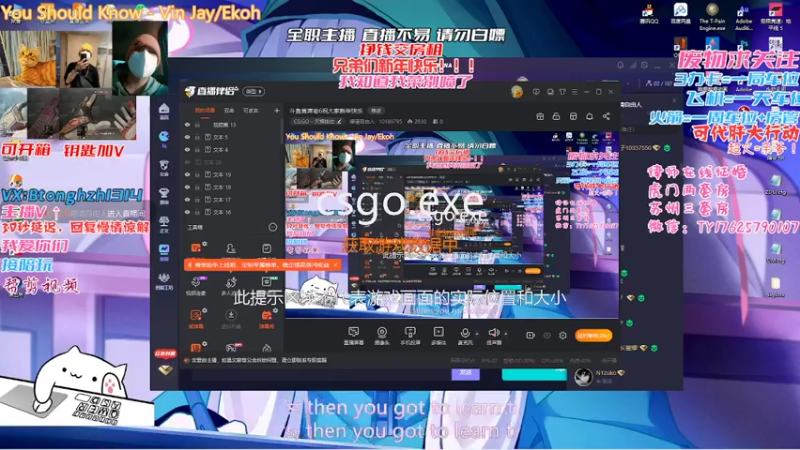Viewport: 800px width, 450px height.
Task: Click the speaker icon in the bottom toolbar
Action: (493, 333)
